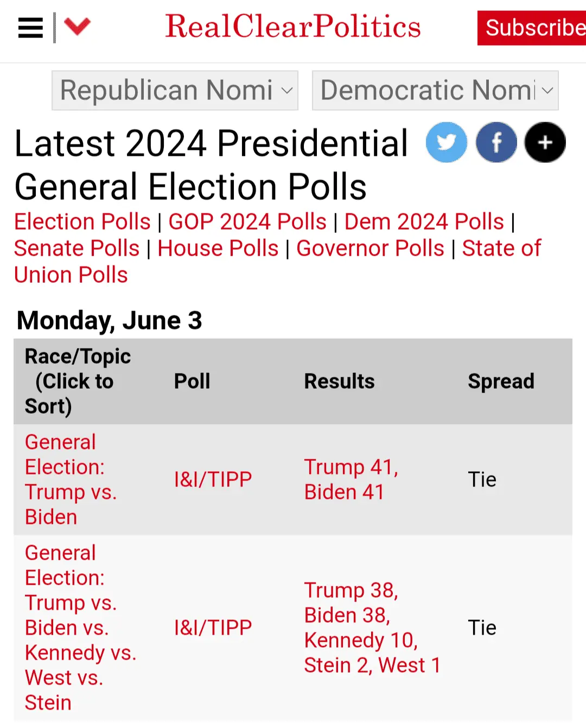Open the hamburger navigation menu

(30, 27)
